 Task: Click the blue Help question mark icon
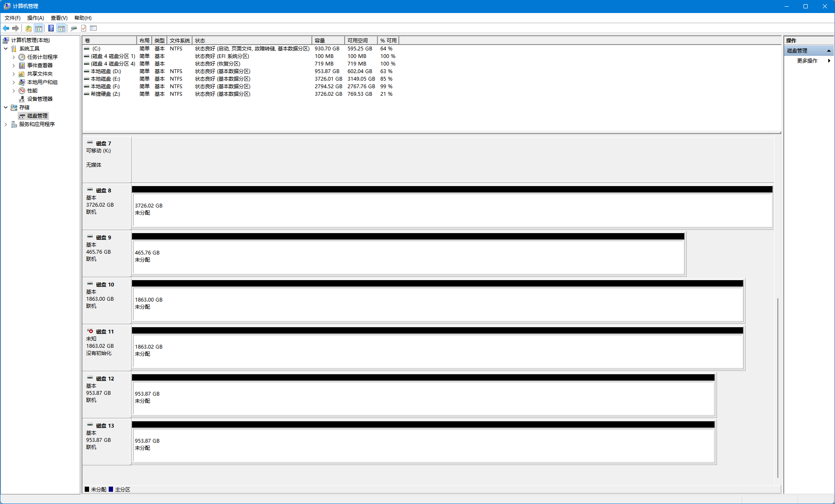pos(51,28)
